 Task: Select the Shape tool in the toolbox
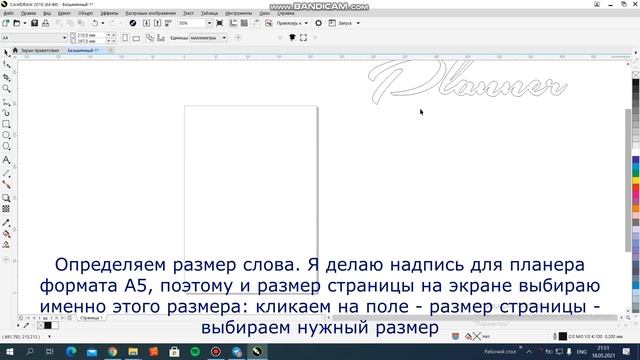click(6, 64)
